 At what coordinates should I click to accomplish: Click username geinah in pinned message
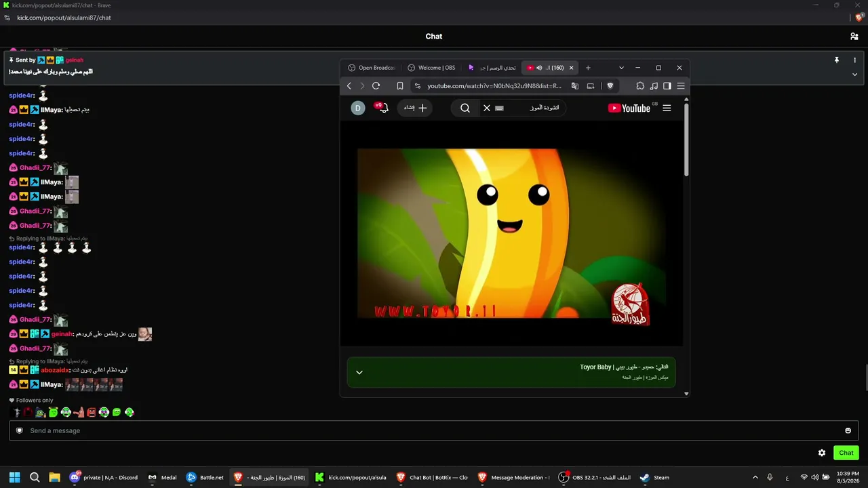click(x=75, y=60)
